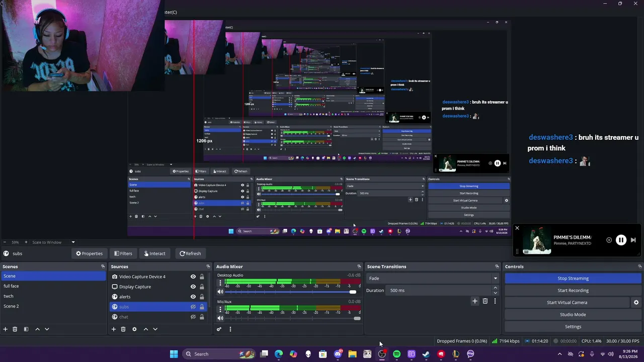The image size is (644, 362).
Task: Add song to library in media overlay
Action: pyautogui.click(x=609, y=240)
